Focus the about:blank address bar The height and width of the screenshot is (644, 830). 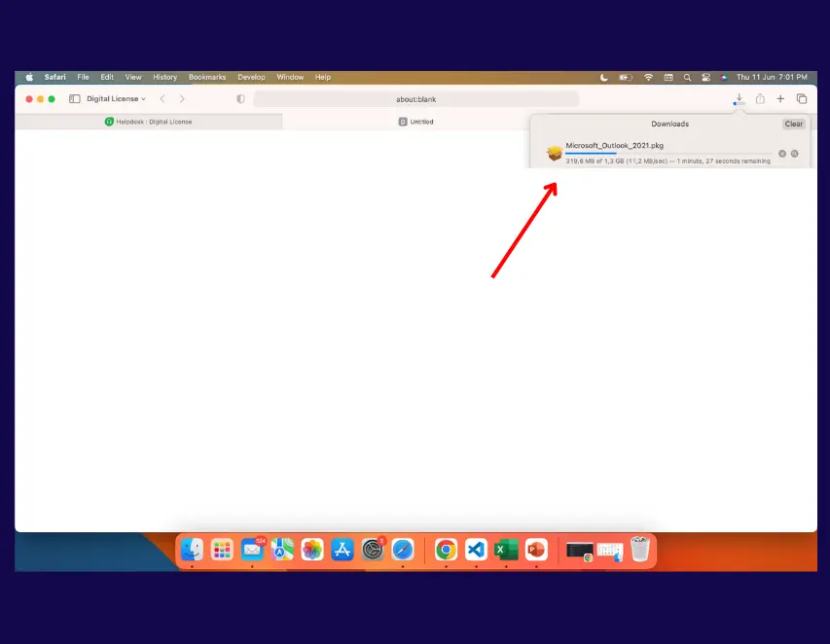pos(416,99)
